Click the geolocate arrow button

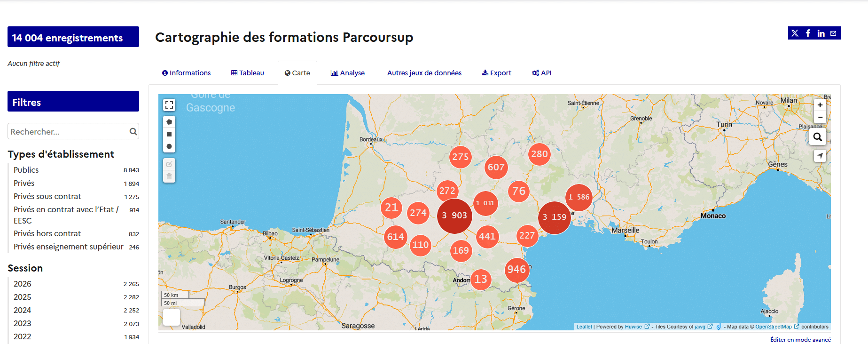click(x=820, y=156)
